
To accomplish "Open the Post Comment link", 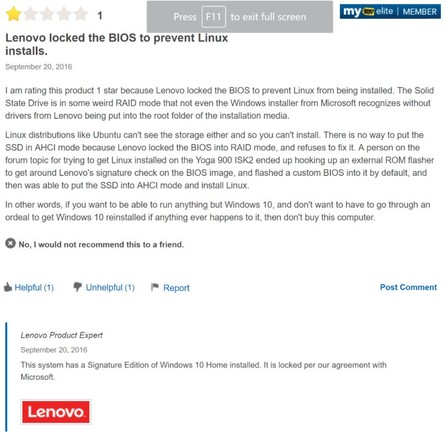I will [x=408, y=287].
